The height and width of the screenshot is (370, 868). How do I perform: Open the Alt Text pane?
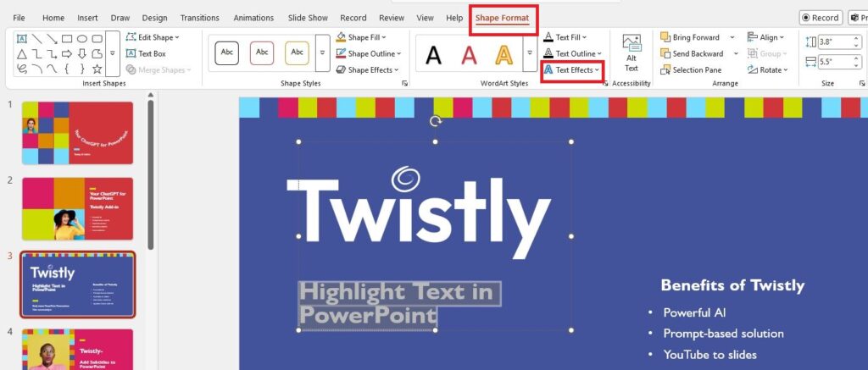pyautogui.click(x=632, y=53)
